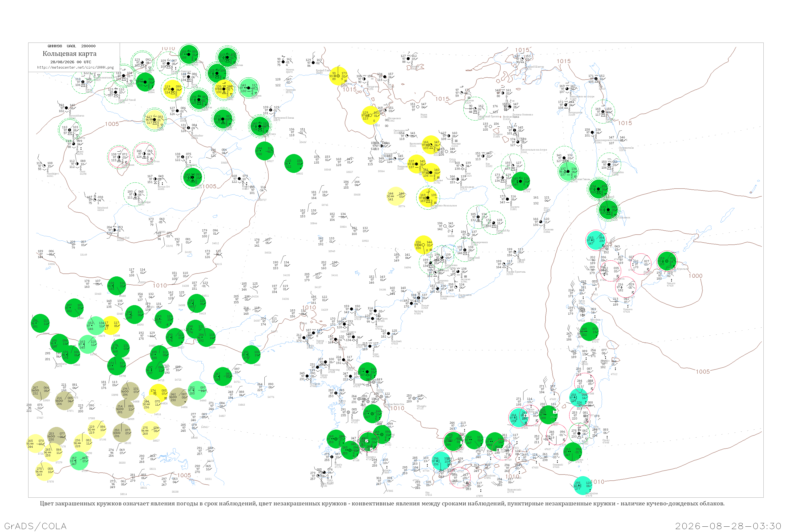Click the map title "Кольцевая карта"
798x532 pixels.
(69, 54)
